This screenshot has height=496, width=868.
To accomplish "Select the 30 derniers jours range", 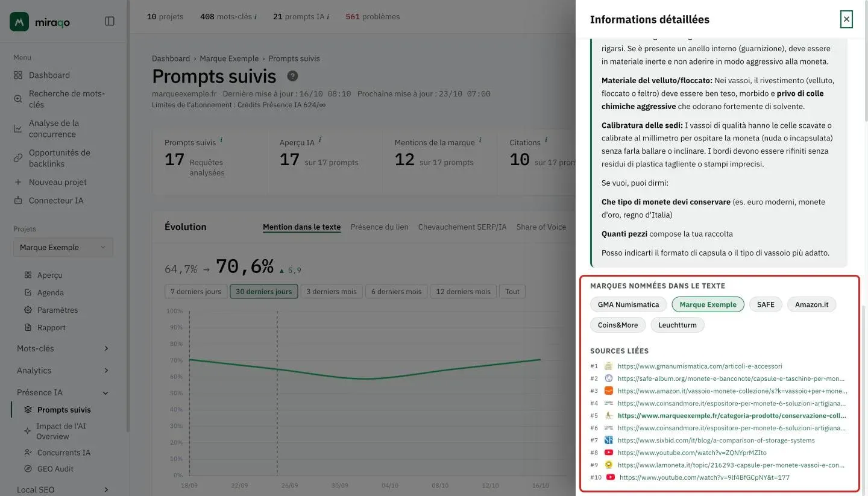I will (263, 292).
